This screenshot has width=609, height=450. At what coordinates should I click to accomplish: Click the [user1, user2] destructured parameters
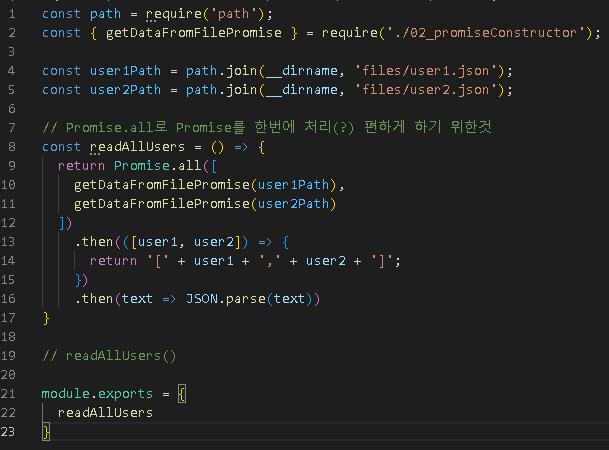(185, 242)
